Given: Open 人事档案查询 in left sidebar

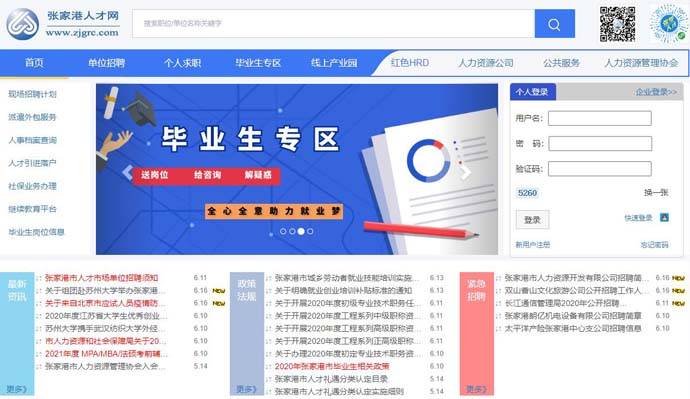Looking at the screenshot, I should [33, 140].
